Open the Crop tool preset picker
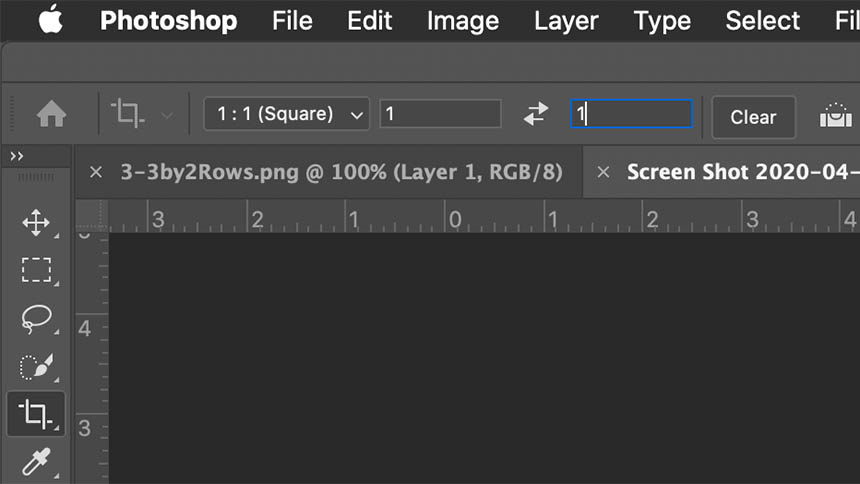 [x=141, y=114]
